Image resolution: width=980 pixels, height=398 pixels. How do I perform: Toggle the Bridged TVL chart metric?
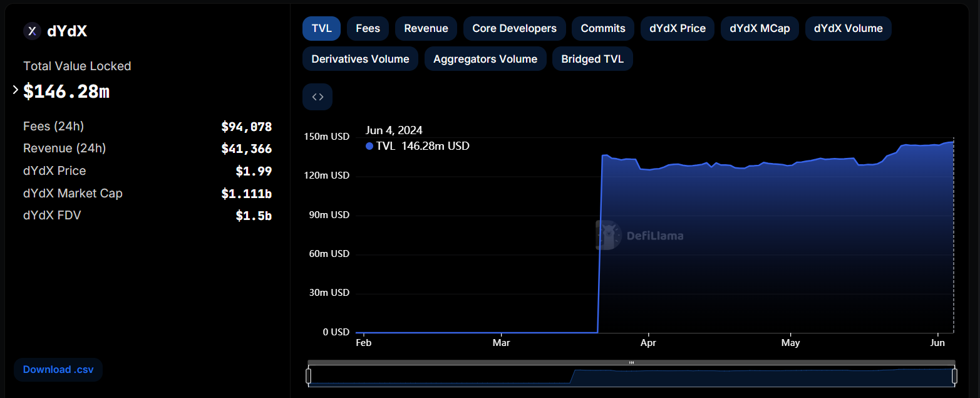(592, 59)
